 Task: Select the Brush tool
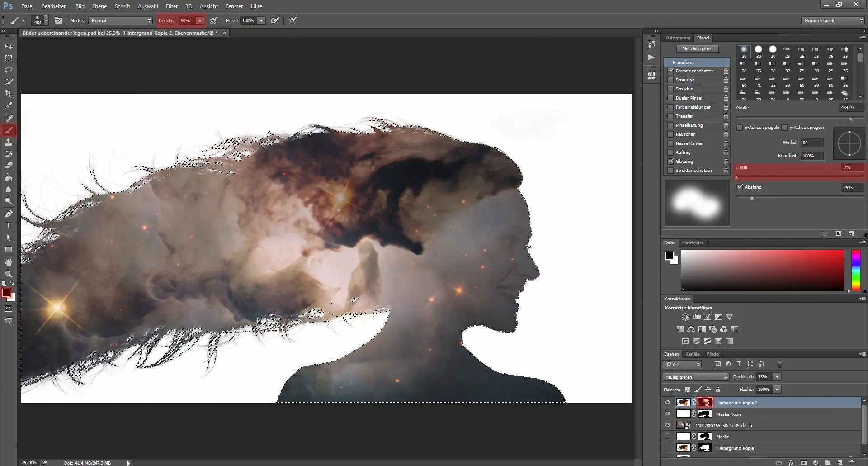(9, 130)
